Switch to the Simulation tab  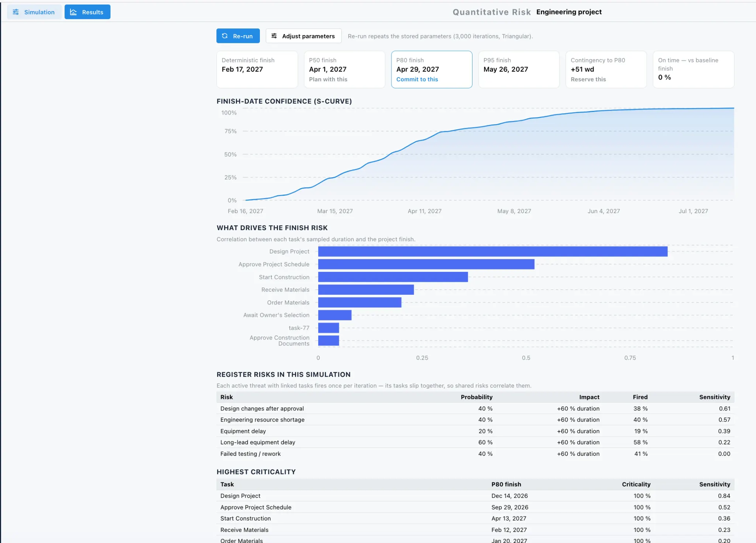(x=34, y=12)
